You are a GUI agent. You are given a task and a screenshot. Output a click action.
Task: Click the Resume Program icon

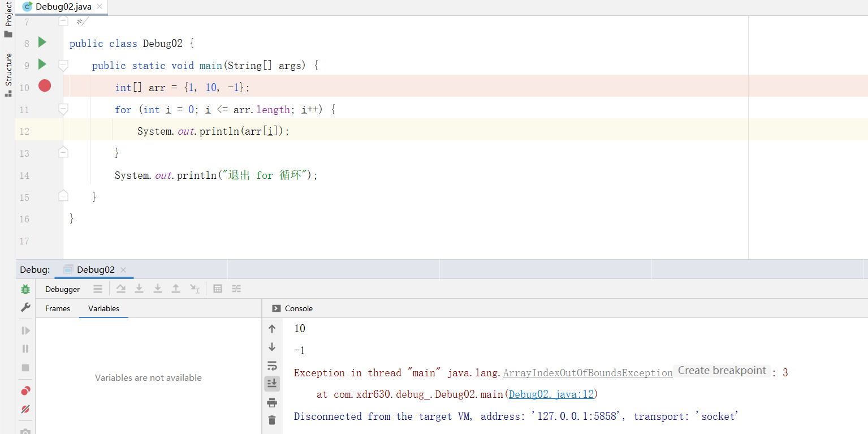(x=25, y=330)
